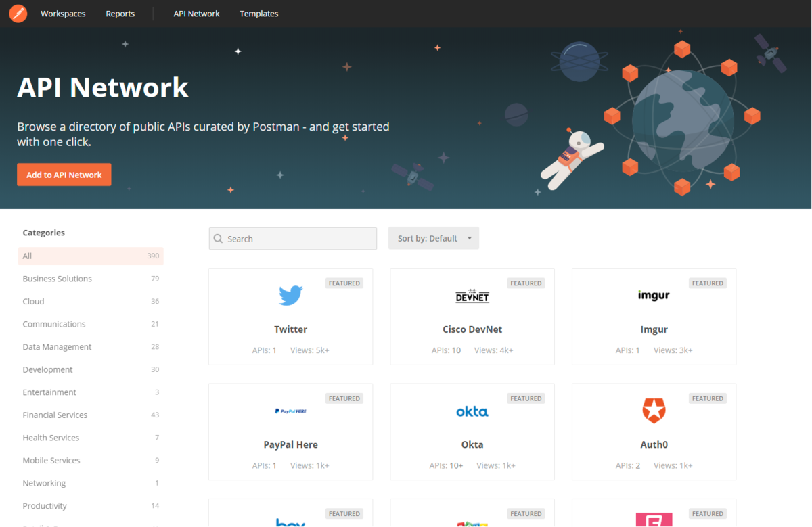Click "APIs: 10" on Cisco DevNet card
Viewport: 812px width, 527px height.
click(x=447, y=350)
